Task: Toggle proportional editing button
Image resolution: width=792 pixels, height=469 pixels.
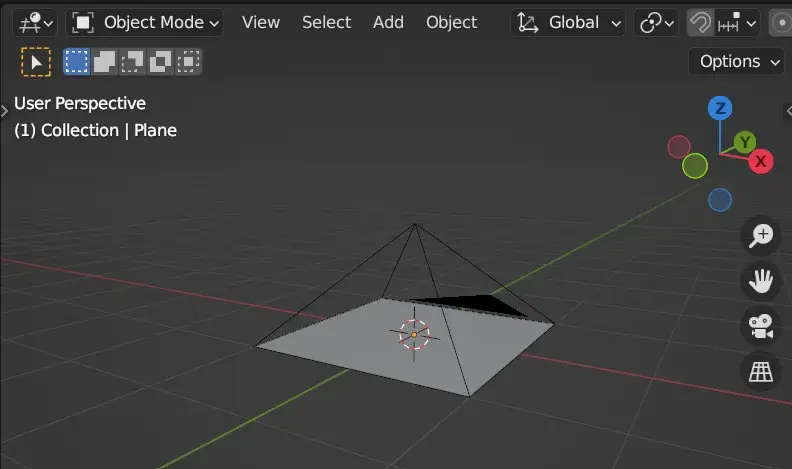Action: click(x=780, y=23)
